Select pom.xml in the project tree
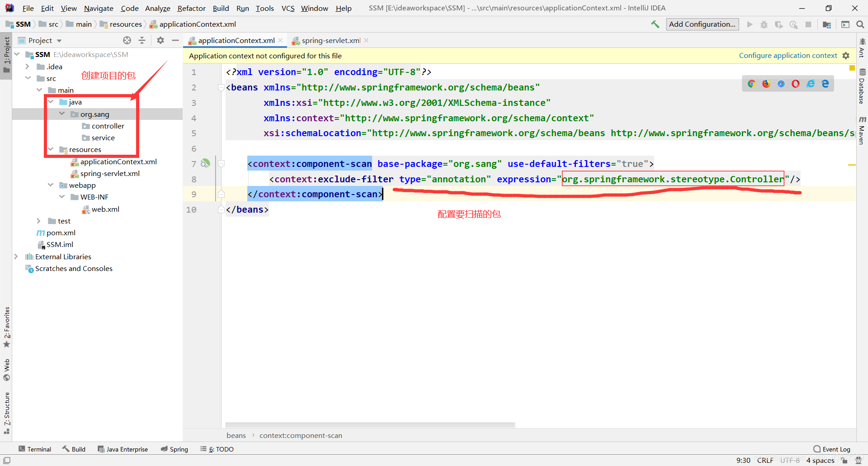This screenshot has width=868, height=466. tap(61, 233)
